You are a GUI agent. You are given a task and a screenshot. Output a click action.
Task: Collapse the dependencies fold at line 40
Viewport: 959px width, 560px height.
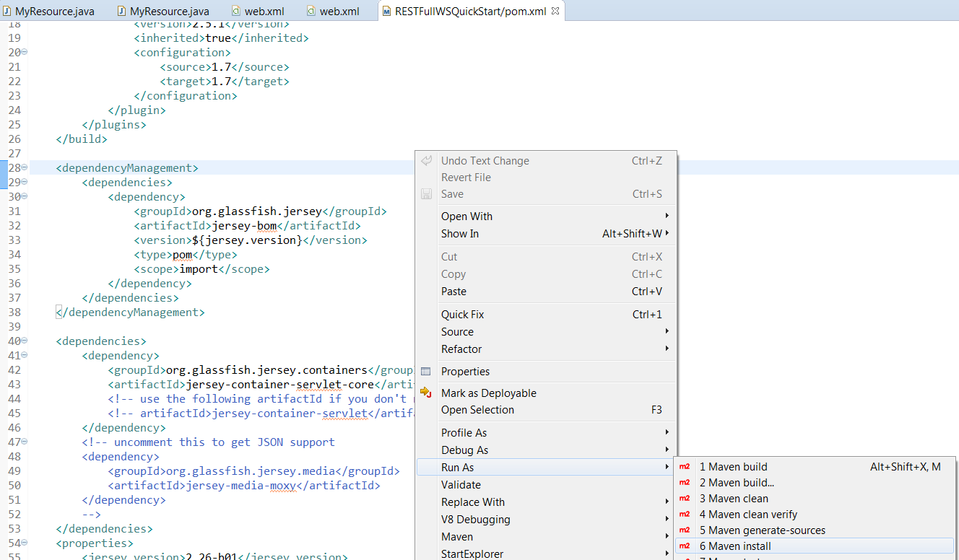click(x=25, y=341)
